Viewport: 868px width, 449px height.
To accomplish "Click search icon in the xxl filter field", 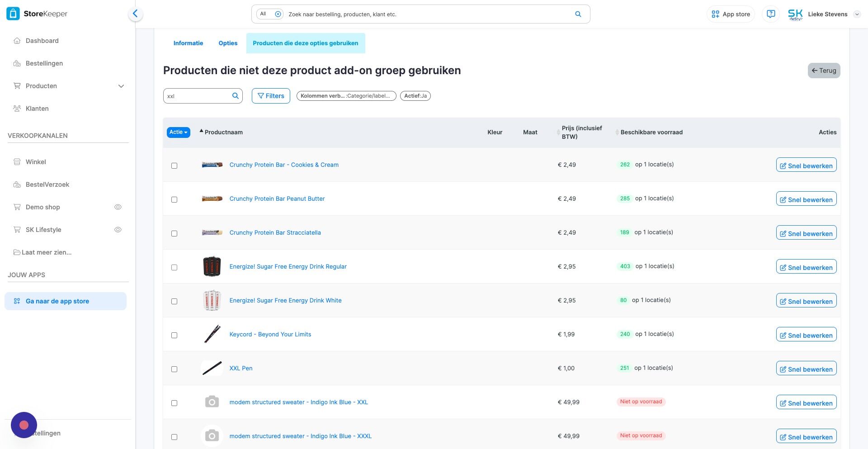I will pyautogui.click(x=235, y=96).
